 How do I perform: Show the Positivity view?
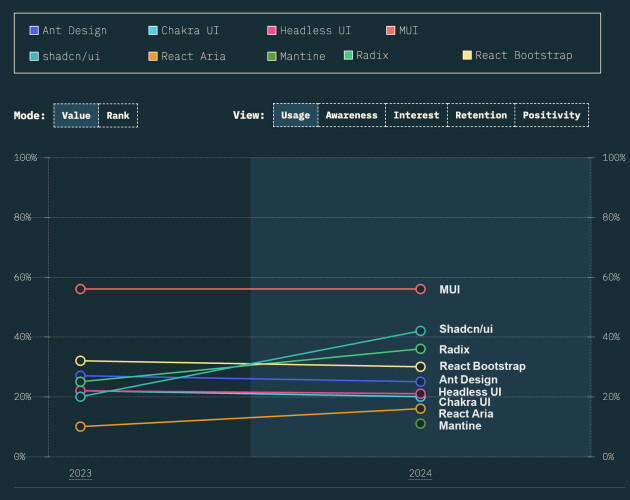[x=552, y=115]
